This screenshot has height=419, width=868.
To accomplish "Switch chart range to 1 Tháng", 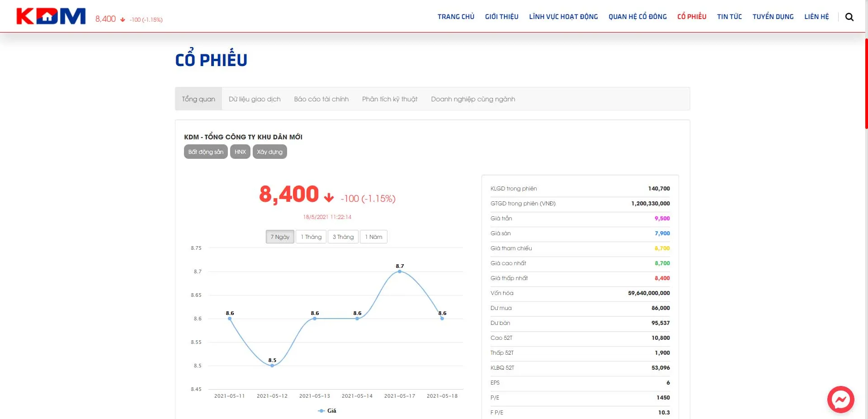I will (311, 237).
